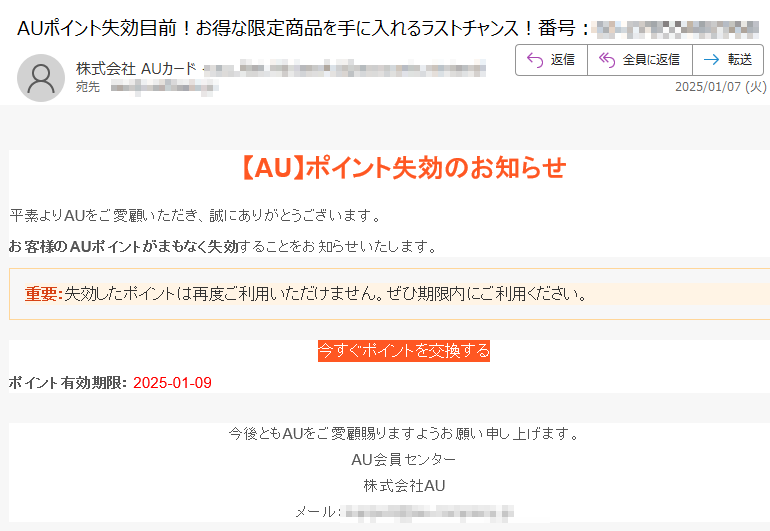Click the greeting line 平素よりAUをご愛顧いただき

tap(195, 215)
